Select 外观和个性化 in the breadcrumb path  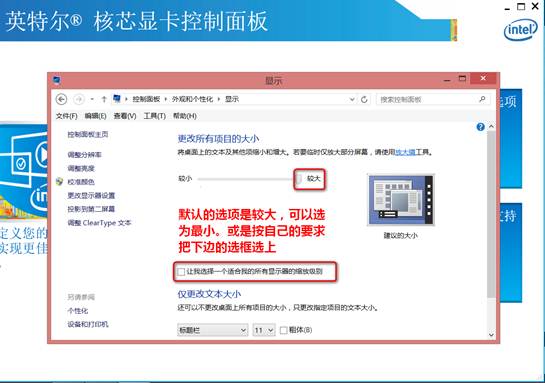(x=192, y=99)
